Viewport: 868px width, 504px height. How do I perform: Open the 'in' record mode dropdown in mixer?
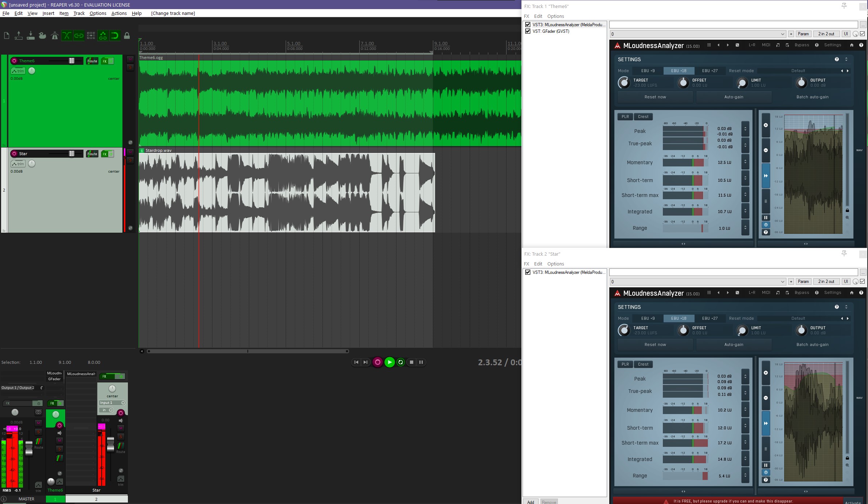[106, 410]
